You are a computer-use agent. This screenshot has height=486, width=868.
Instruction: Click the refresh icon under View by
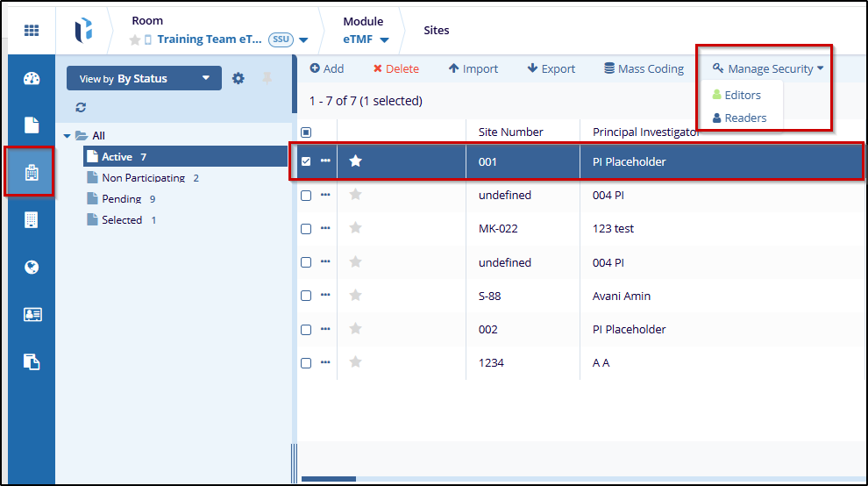tap(82, 107)
